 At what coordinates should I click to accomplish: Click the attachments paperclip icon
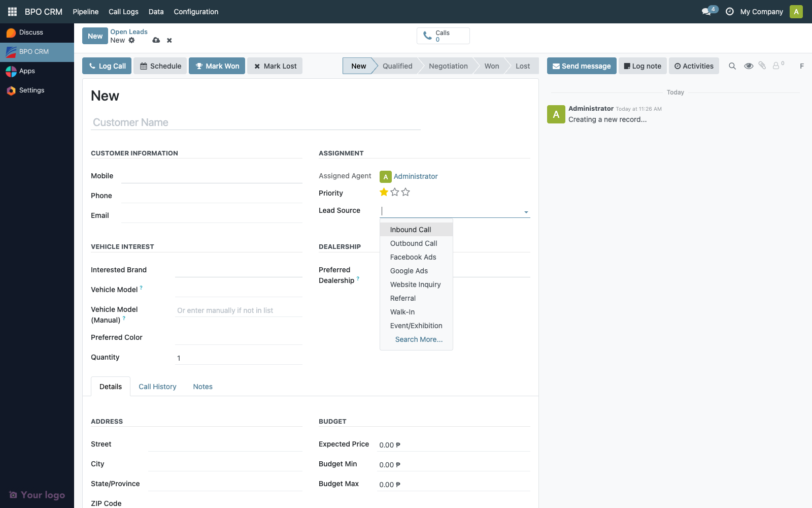point(762,66)
